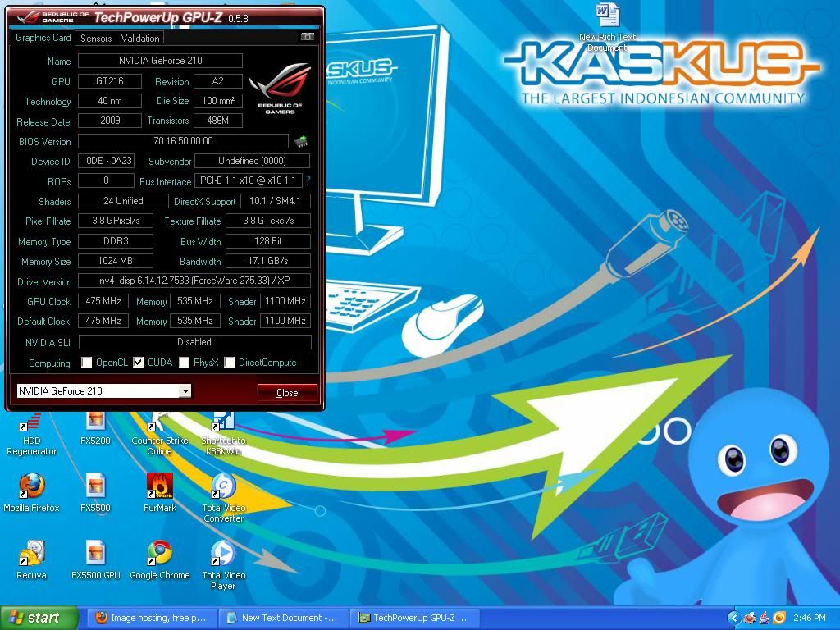Image resolution: width=840 pixels, height=630 pixels.
Task: Click the Bus Interface question mark help
Action: [308, 180]
